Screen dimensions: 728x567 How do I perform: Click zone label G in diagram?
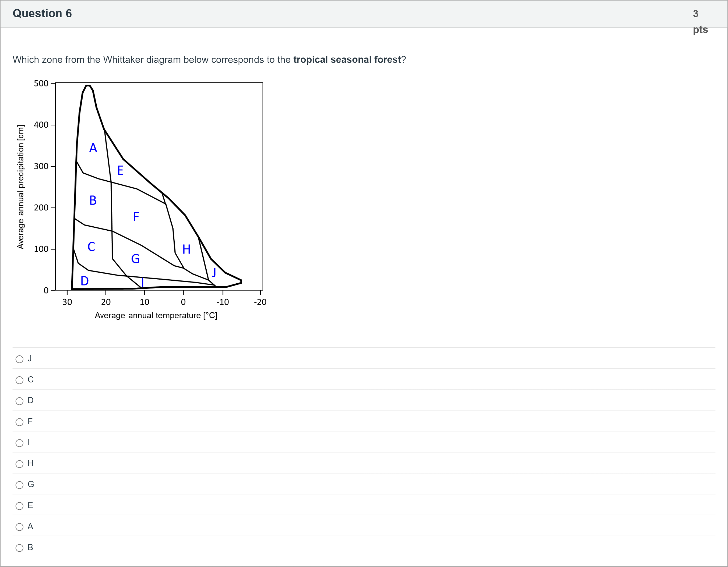point(135,259)
